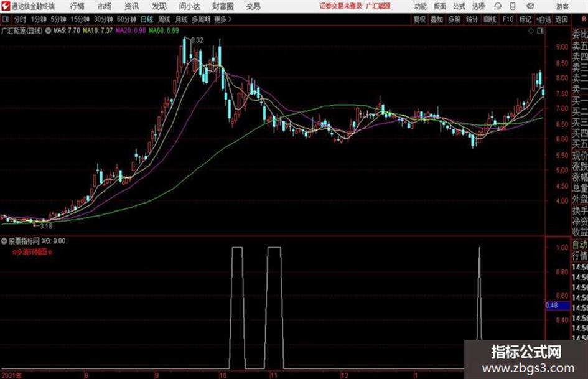Open the F10 company info button
Screen dimensions: 588x379
[508, 19]
